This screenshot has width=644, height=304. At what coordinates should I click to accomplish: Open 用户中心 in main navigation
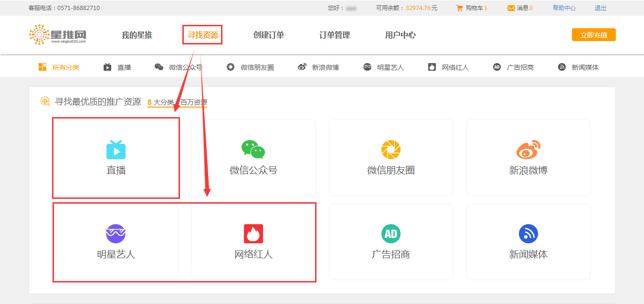pyautogui.click(x=401, y=35)
